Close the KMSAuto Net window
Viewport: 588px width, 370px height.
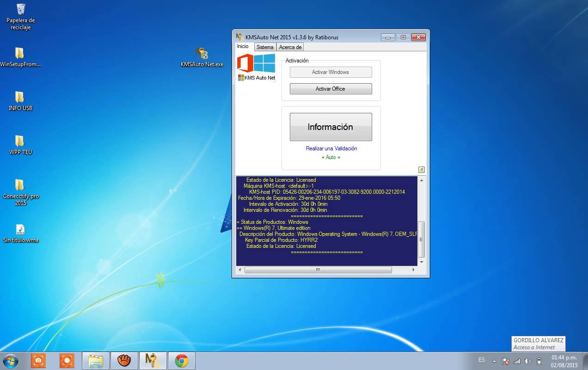click(418, 37)
